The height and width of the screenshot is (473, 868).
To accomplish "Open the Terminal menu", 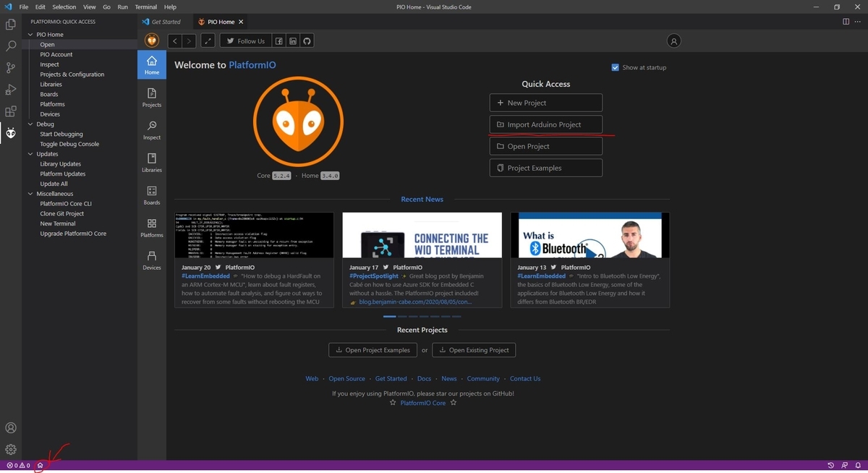I will 146,7.
